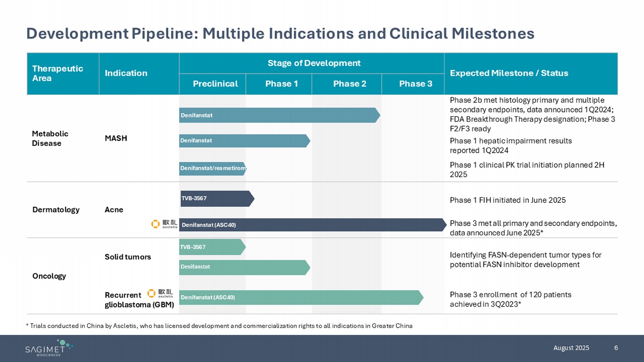The height and width of the screenshot is (362, 644).
Task: Select the August 2025 date in the footer
Action: pyautogui.click(x=571, y=348)
